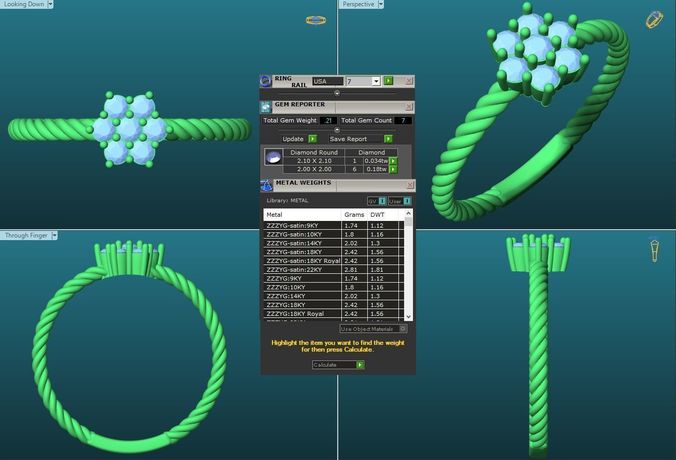The height and width of the screenshot is (460, 676).
Task: Click green arrow for 0.18tw diamond row
Action: 393,169
